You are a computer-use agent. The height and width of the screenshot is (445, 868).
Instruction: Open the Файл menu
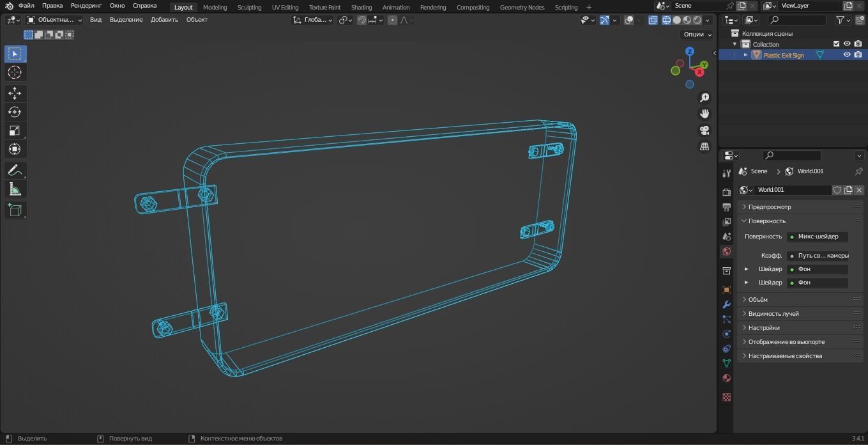coord(26,5)
